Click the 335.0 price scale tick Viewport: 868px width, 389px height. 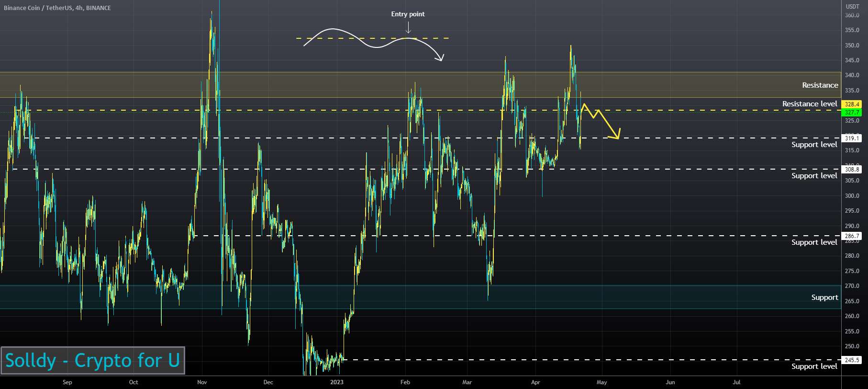[852, 91]
